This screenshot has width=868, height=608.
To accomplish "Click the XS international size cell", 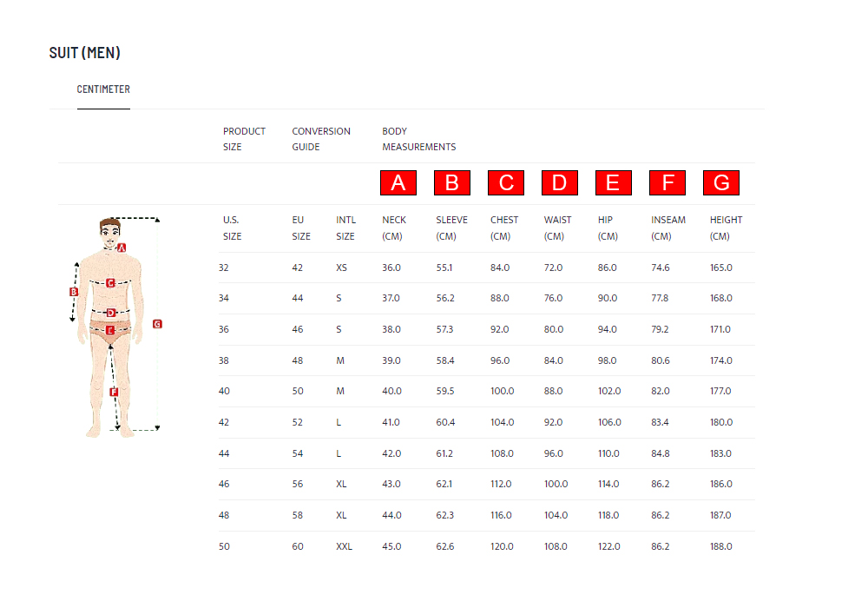I will pos(341,268).
